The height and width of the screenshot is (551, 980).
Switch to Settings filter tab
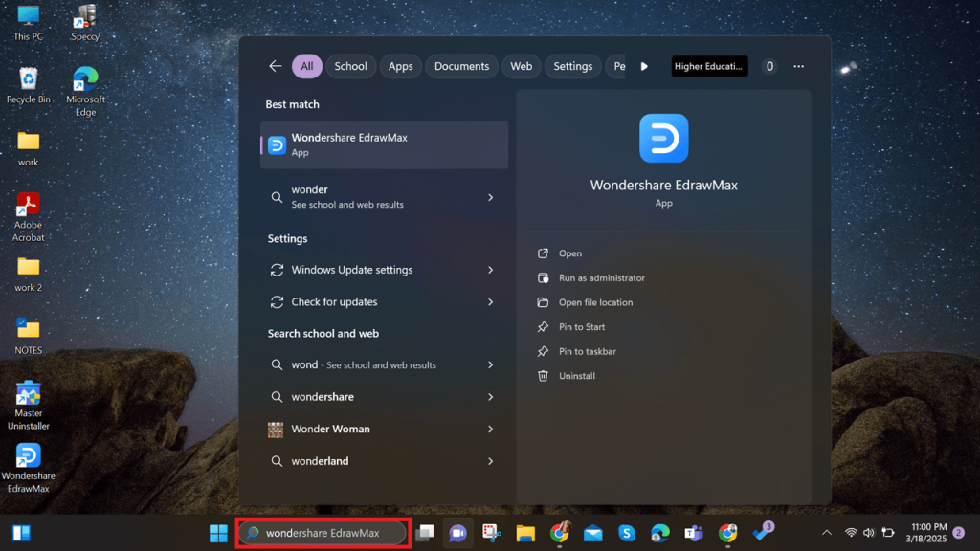[x=573, y=66]
